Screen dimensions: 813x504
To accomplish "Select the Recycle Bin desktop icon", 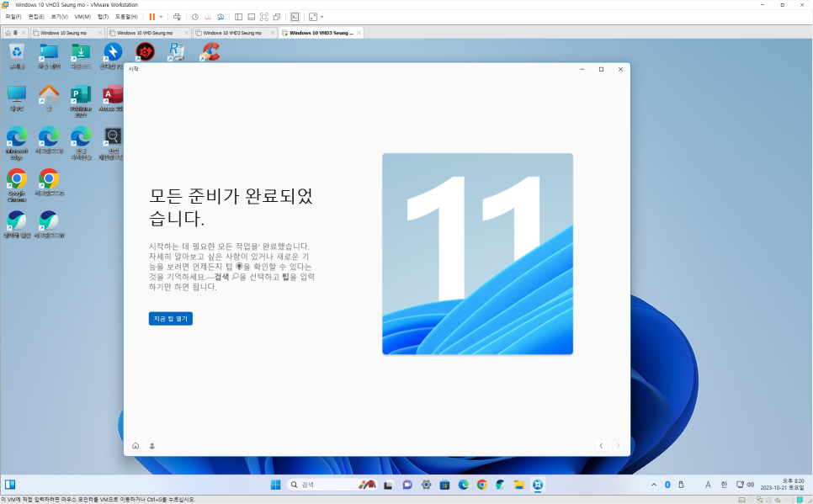I will click(17, 56).
